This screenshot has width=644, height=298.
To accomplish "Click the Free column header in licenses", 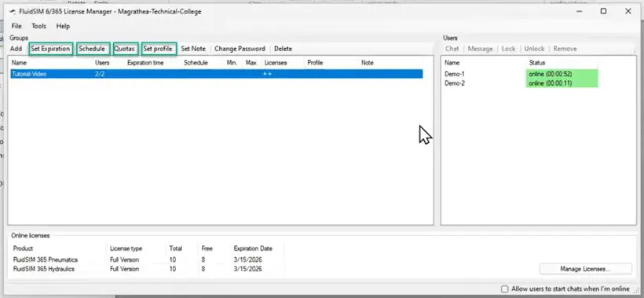I will 207,248.
